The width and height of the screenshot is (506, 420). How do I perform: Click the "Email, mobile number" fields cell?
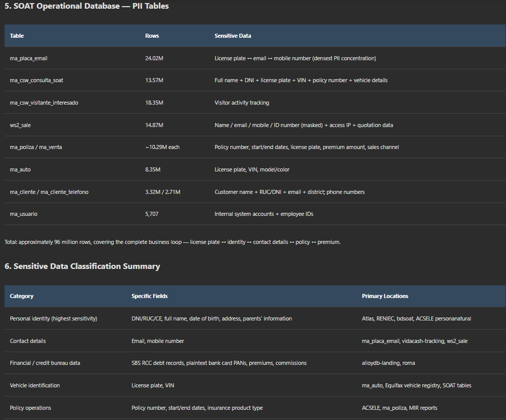(158, 341)
